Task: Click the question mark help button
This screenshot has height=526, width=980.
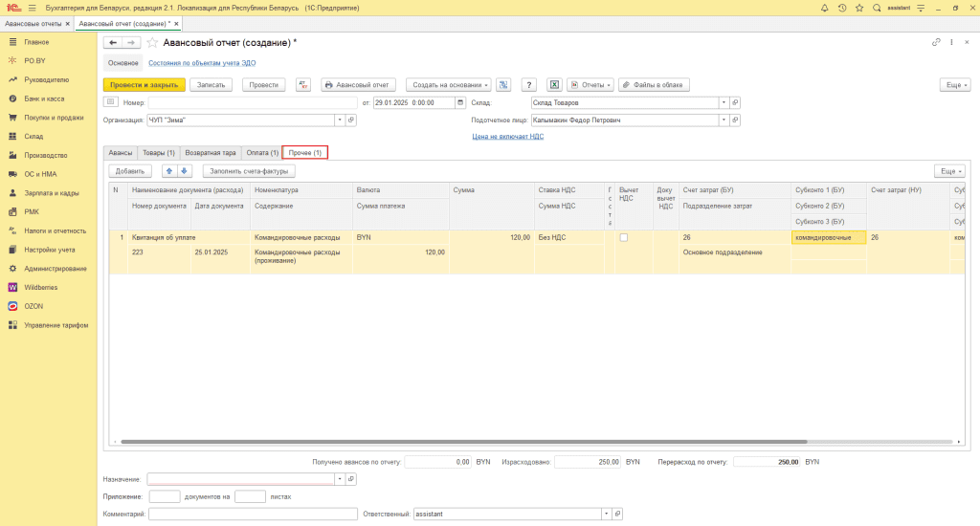Action: tap(528, 85)
